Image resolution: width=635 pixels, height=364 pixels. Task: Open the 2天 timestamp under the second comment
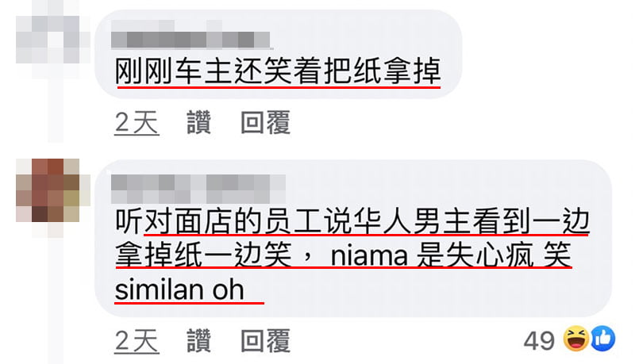tap(137, 341)
